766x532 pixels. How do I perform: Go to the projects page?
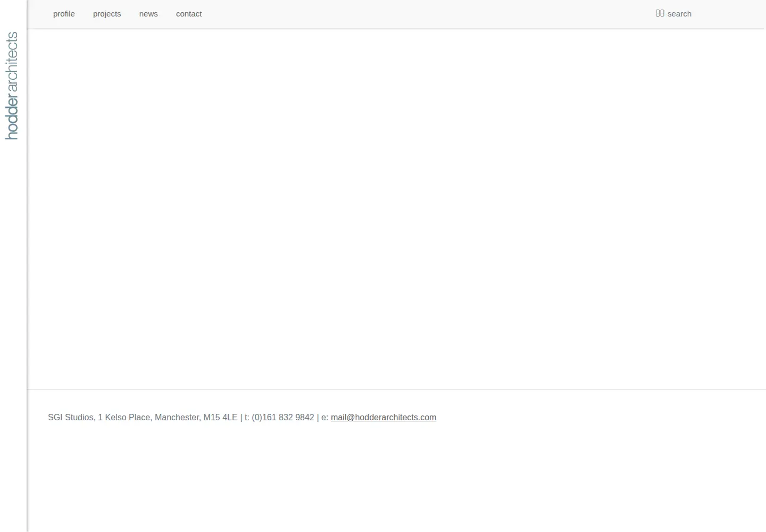(107, 14)
